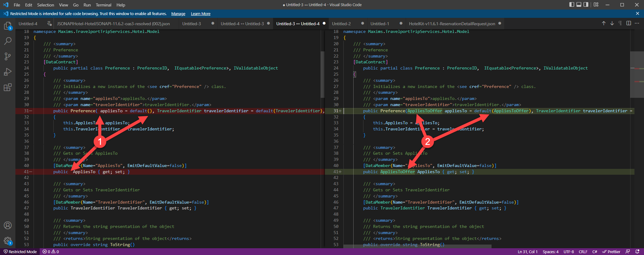Click 'ToString()' on right pane line 53
The image size is (644, 255).
coord(432,245)
